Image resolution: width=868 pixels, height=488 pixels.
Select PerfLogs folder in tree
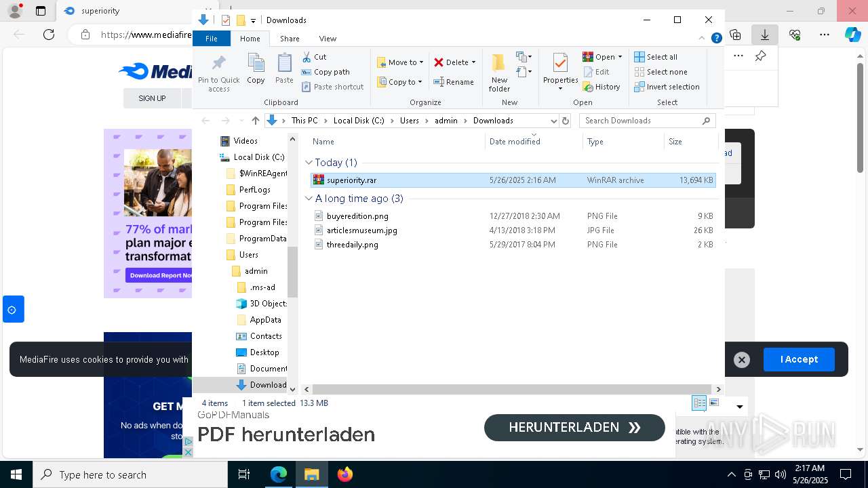254,190
